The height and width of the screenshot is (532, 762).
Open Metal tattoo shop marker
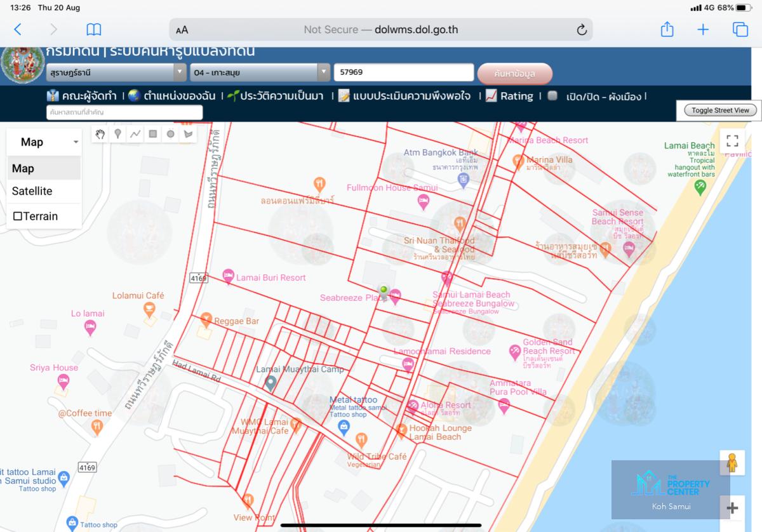pyautogui.click(x=343, y=427)
